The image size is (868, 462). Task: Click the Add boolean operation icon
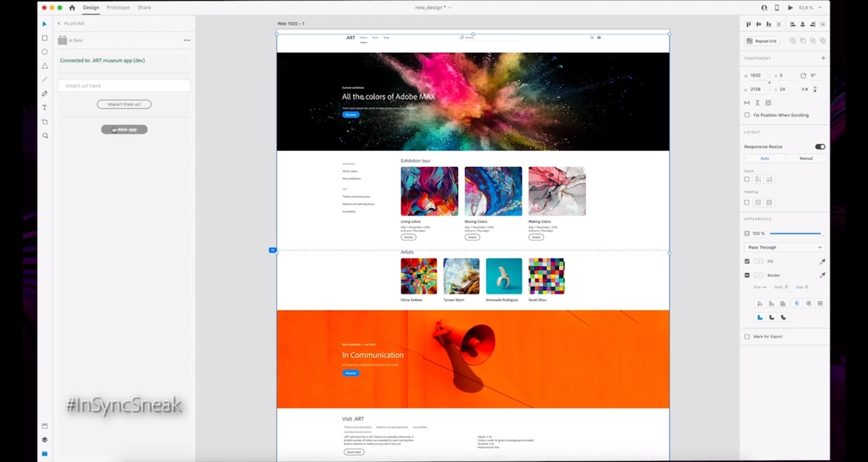pos(793,41)
